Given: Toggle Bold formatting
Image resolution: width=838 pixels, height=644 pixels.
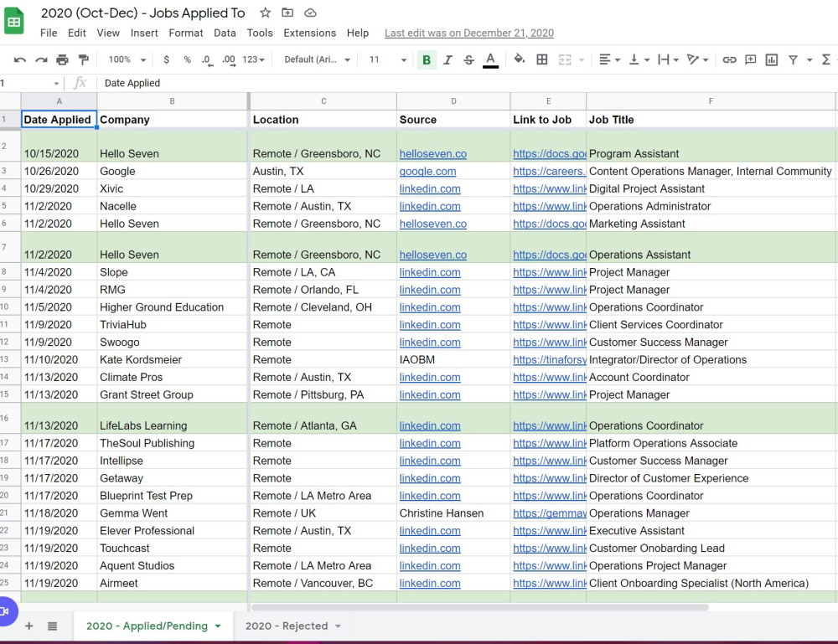Looking at the screenshot, I should [x=427, y=59].
